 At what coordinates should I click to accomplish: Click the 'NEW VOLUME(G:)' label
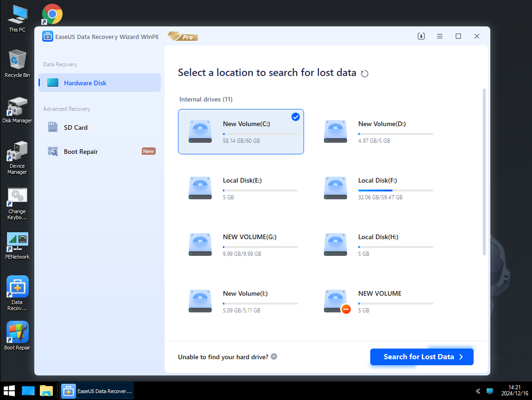(250, 237)
